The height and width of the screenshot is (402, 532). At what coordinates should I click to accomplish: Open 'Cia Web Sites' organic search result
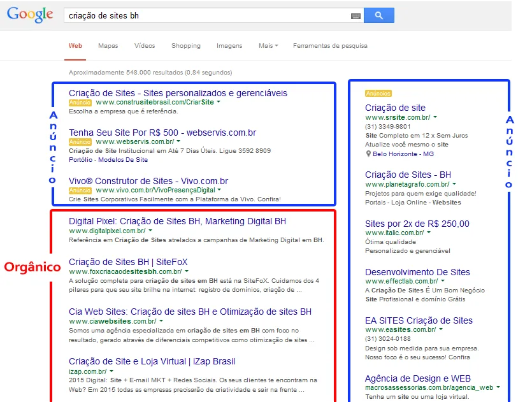tap(190, 312)
